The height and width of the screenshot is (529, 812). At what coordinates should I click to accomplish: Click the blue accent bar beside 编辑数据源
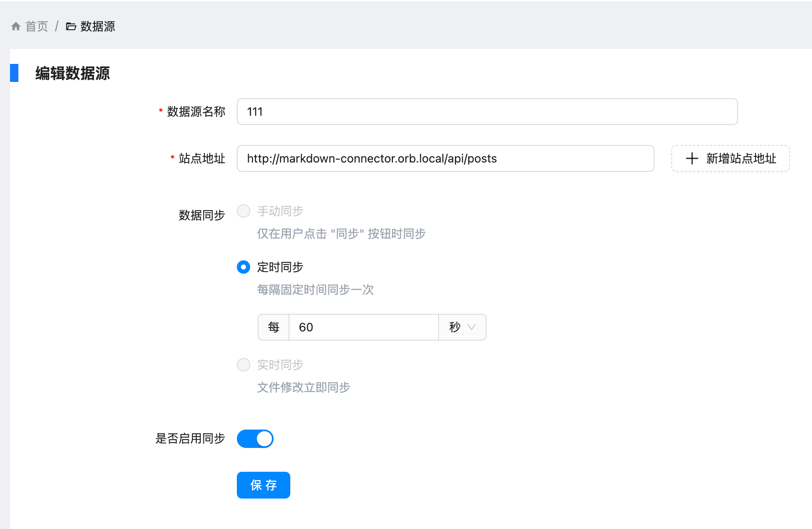coord(14,74)
